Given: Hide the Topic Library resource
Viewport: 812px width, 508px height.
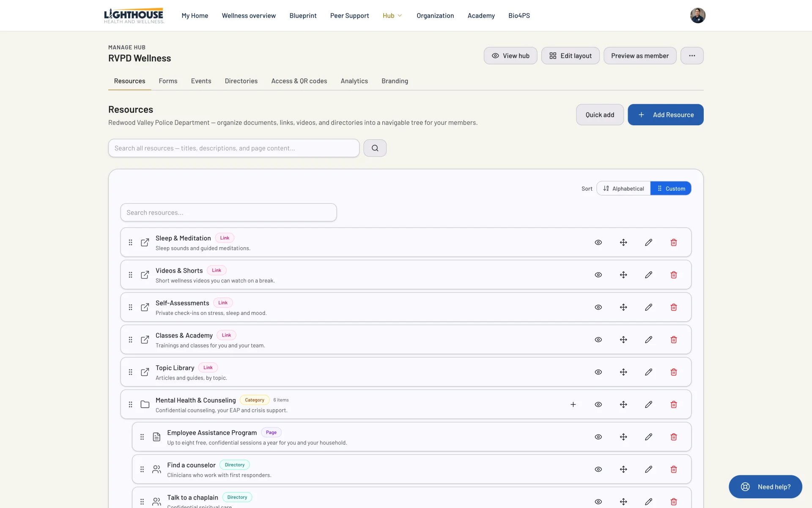Looking at the screenshot, I should click(x=598, y=372).
